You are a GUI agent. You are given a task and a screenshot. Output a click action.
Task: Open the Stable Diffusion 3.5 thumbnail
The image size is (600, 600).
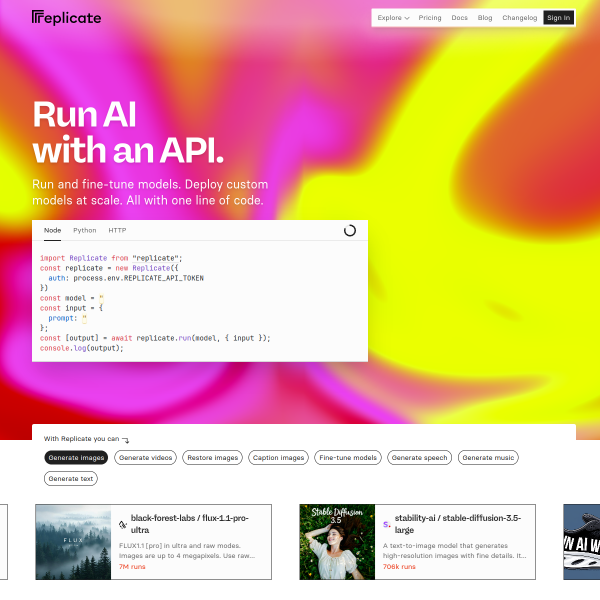coord(337,542)
